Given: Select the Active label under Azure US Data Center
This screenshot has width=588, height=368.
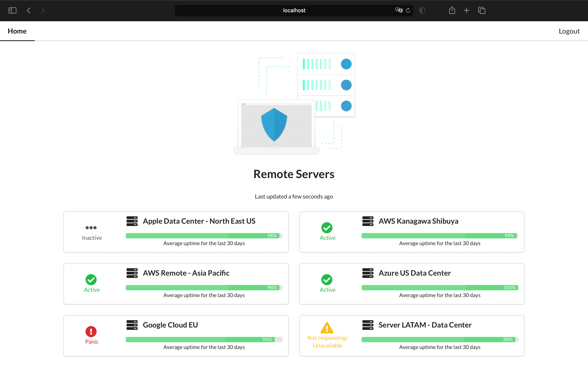Looking at the screenshot, I should point(327,290).
